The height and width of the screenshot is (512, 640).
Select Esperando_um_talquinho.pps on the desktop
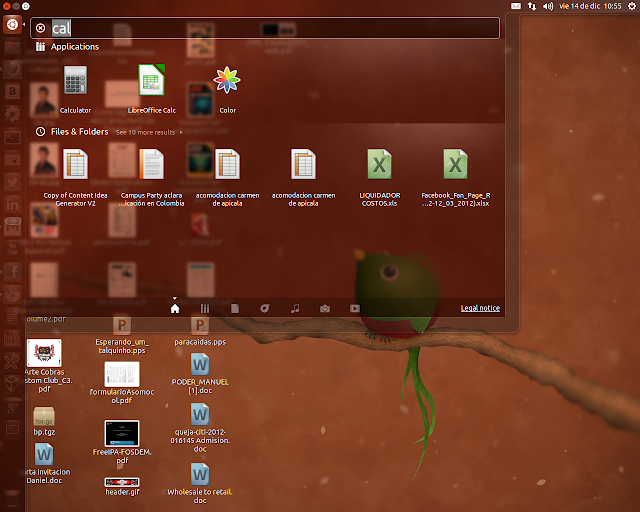pyautogui.click(x=122, y=336)
